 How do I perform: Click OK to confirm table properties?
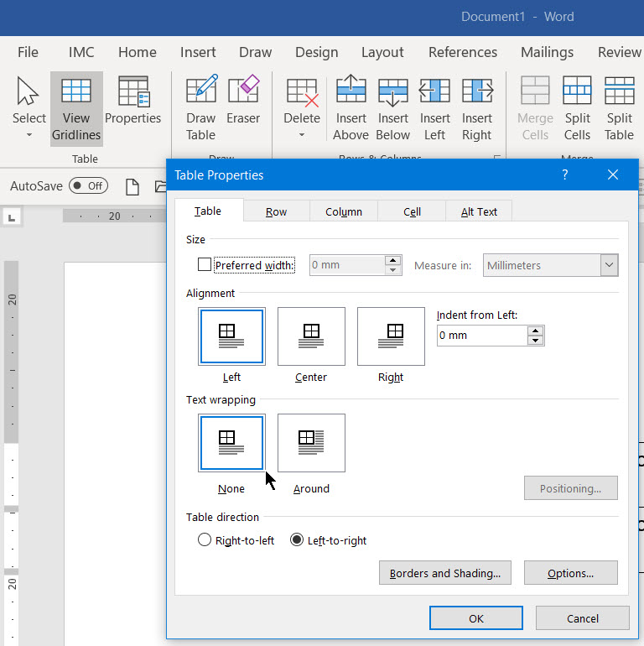[476, 618]
